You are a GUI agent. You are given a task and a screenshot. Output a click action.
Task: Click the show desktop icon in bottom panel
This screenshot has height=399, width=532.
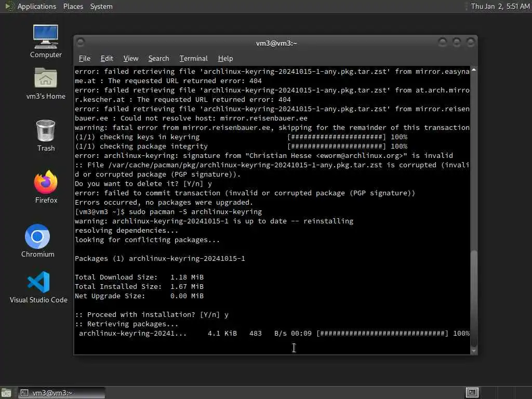point(6,393)
